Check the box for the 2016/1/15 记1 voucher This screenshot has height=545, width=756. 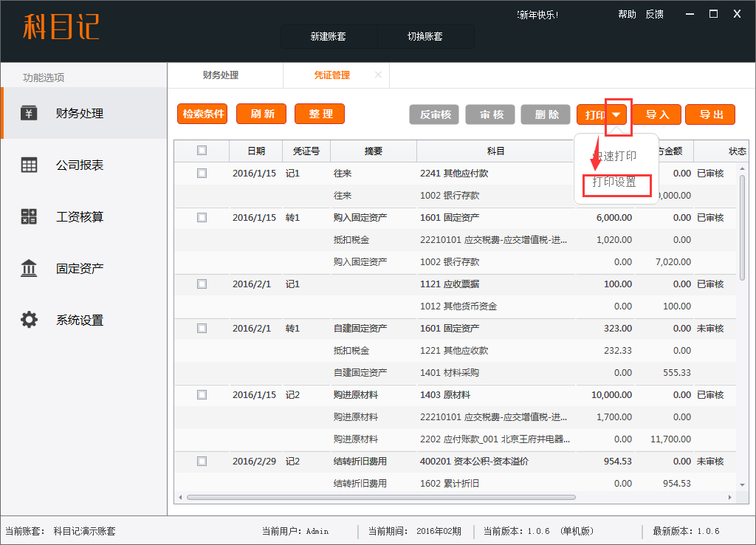coord(202,174)
